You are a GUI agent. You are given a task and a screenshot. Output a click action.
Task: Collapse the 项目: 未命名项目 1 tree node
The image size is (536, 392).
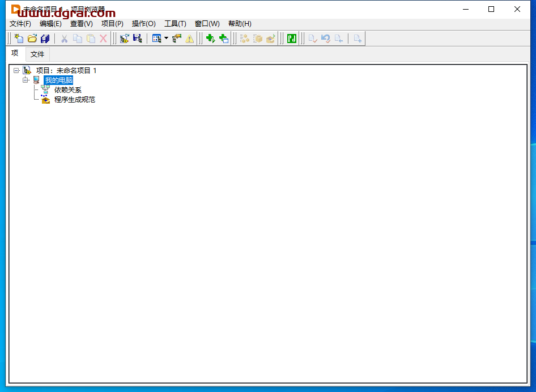16,70
